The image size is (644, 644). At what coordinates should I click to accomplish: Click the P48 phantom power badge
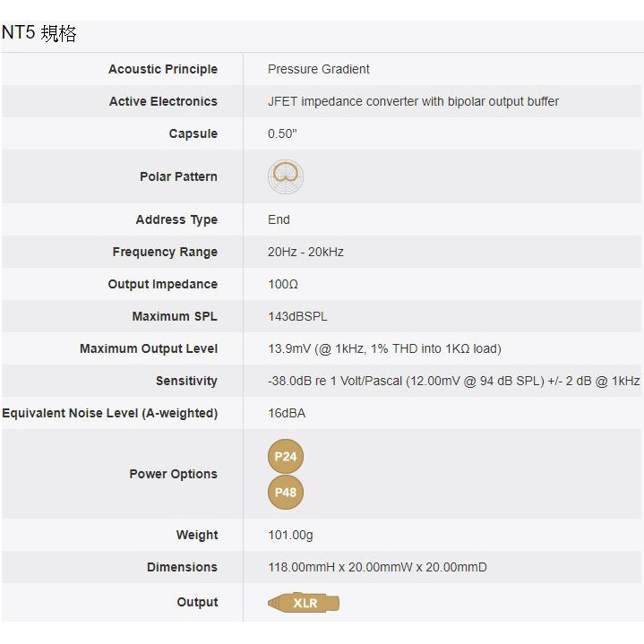click(286, 492)
